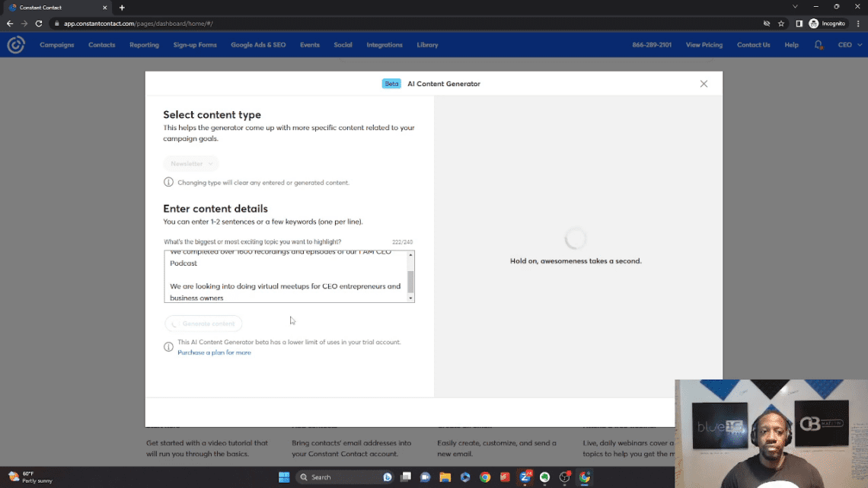Open the Reporting menu

pyautogui.click(x=144, y=45)
